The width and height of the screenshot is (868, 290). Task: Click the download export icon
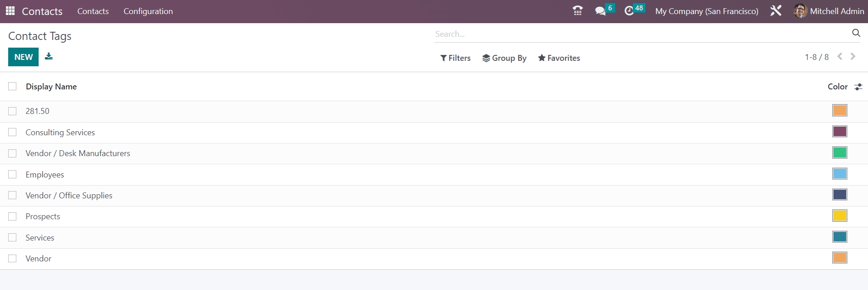click(x=49, y=57)
